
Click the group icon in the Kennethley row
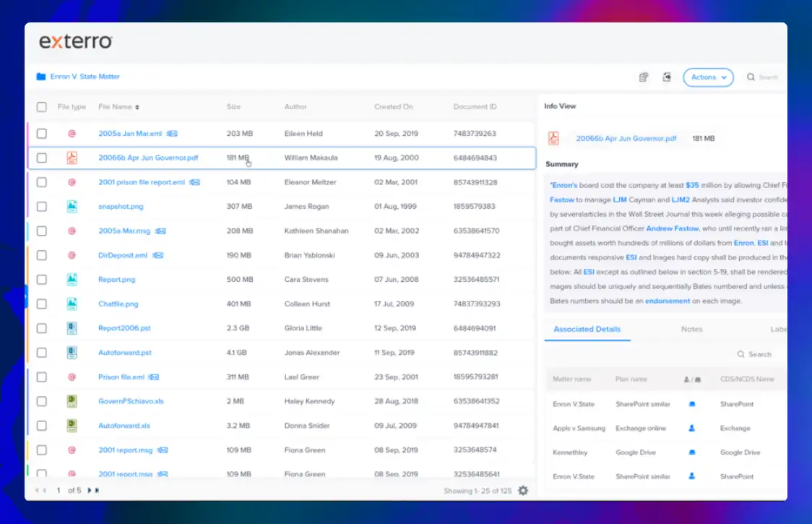[692, 452]
